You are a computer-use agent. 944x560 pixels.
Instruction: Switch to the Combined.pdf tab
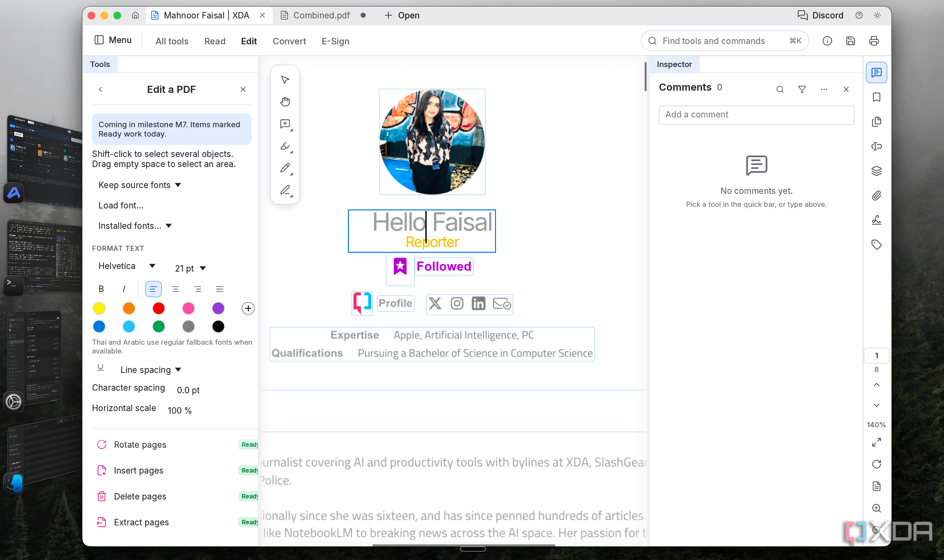pos(321,16)
